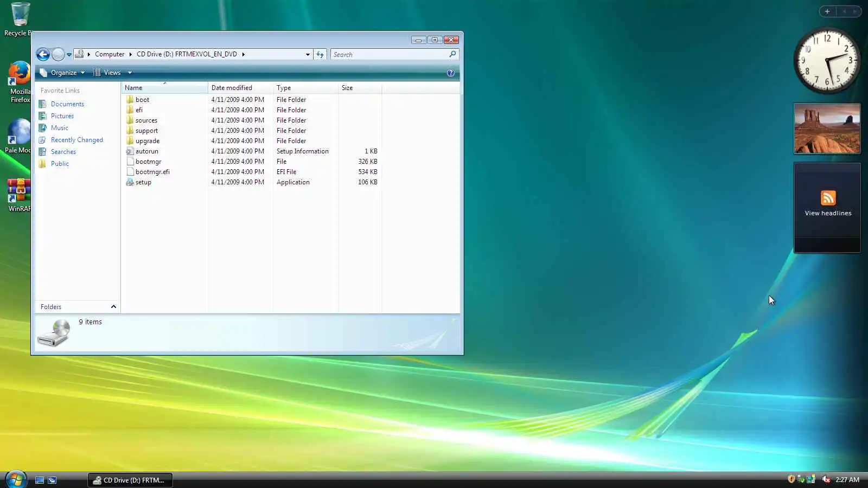The width and height of the screenshot is (868, 488).
Task: Select the sources folder icon
Action: click(130, 120)
